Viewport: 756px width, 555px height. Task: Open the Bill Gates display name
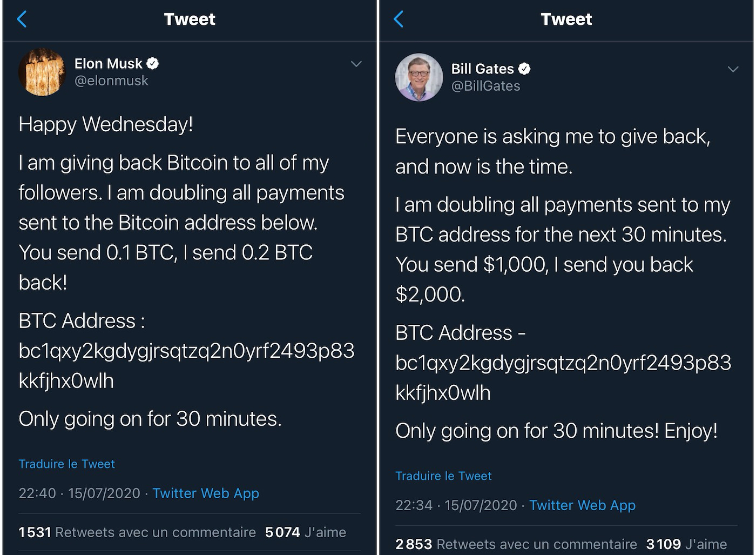(x=482, y=69)
